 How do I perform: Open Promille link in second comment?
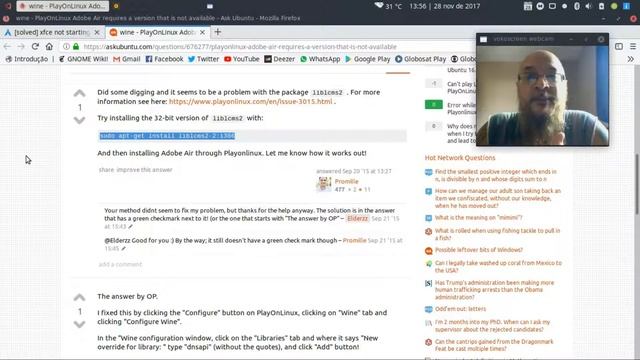click(x=354, y=240)
